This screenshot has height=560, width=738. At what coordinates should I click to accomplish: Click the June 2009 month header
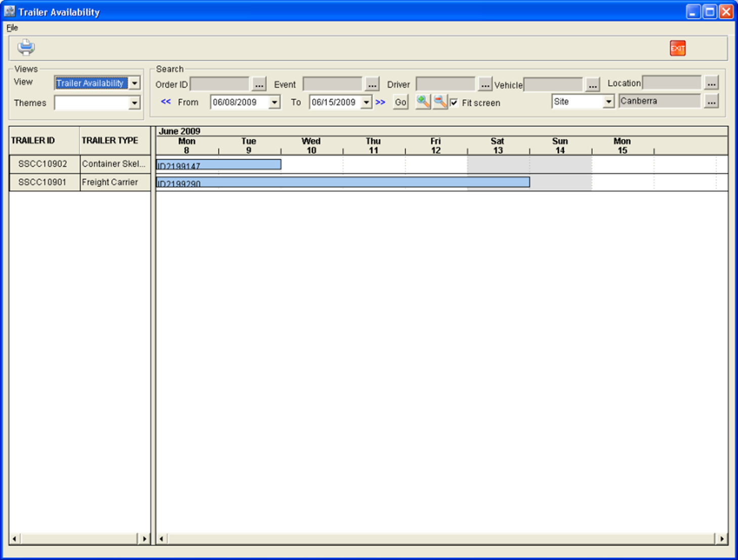click(x=180, y=131)
